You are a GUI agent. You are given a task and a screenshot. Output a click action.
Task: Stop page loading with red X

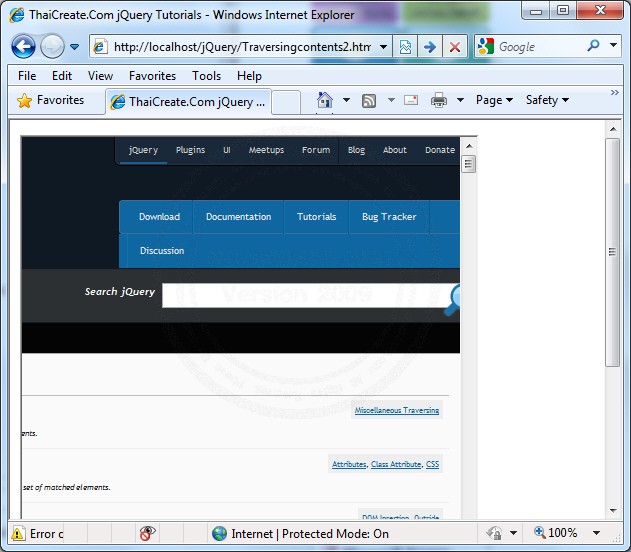pyautogui.click(x=455, y=47)
